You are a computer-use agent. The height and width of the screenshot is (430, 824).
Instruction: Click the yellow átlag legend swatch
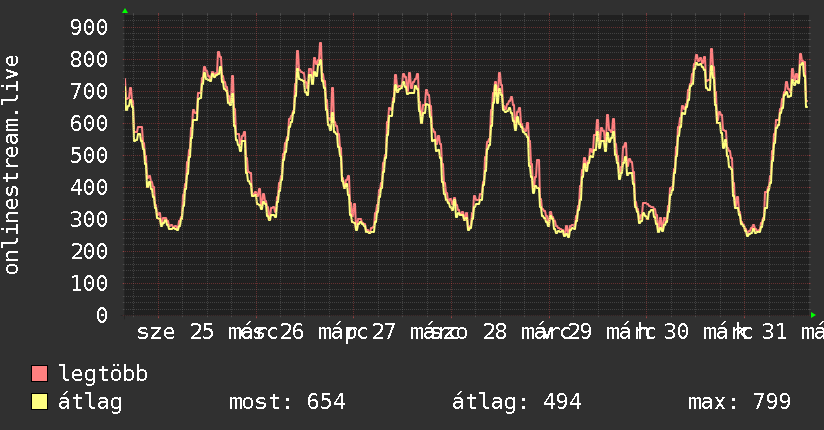click(x=39, y=402)
